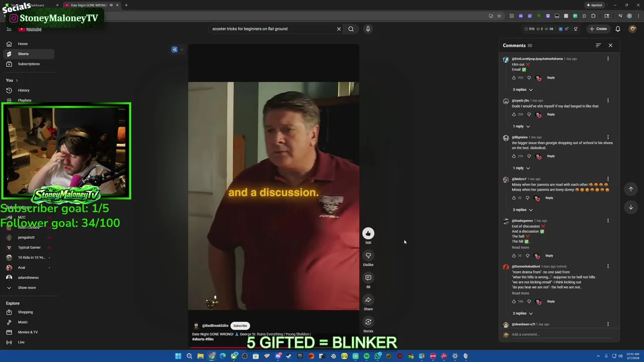This screenshot has height=362, width=644.
Task: Share the short video
Action: click(x=368, y=300)
